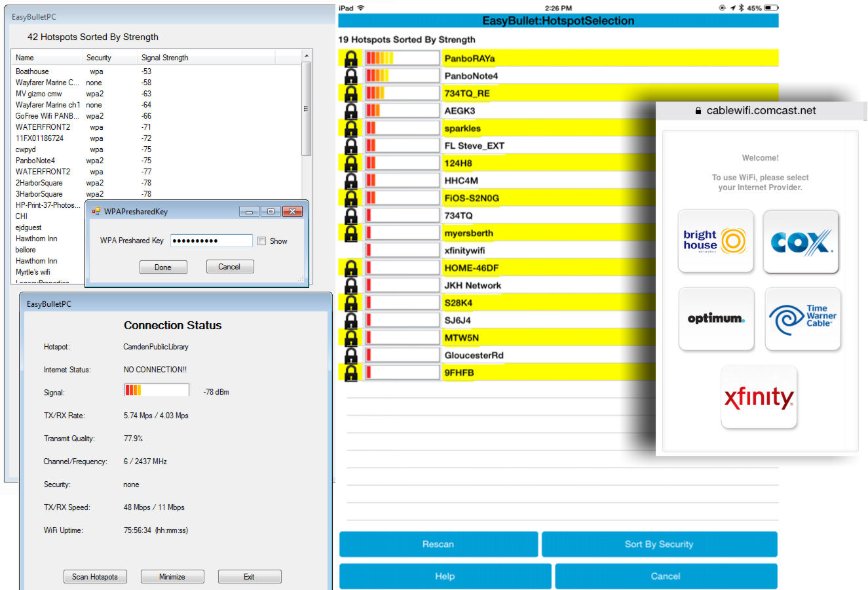Click the iPad WiFi status icon

point(360,8)
